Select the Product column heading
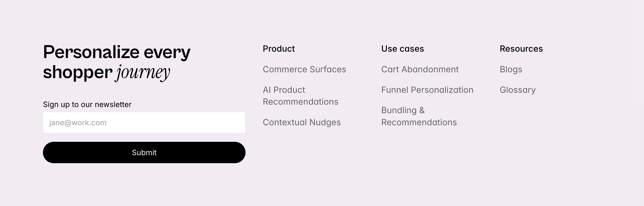Image resolution: width=644 pixels, height=206 pixels. click(279, 49)
